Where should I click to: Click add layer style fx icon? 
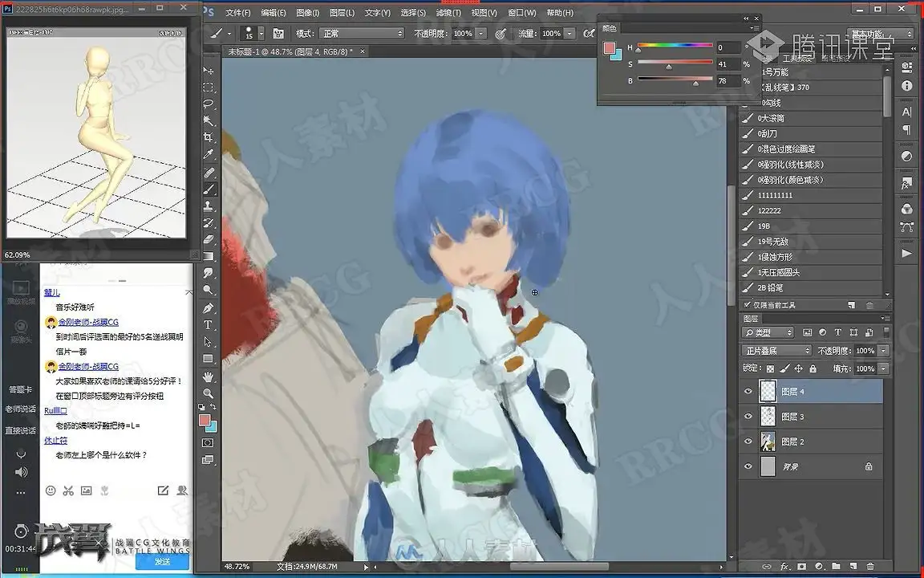[x=784, y=567]
